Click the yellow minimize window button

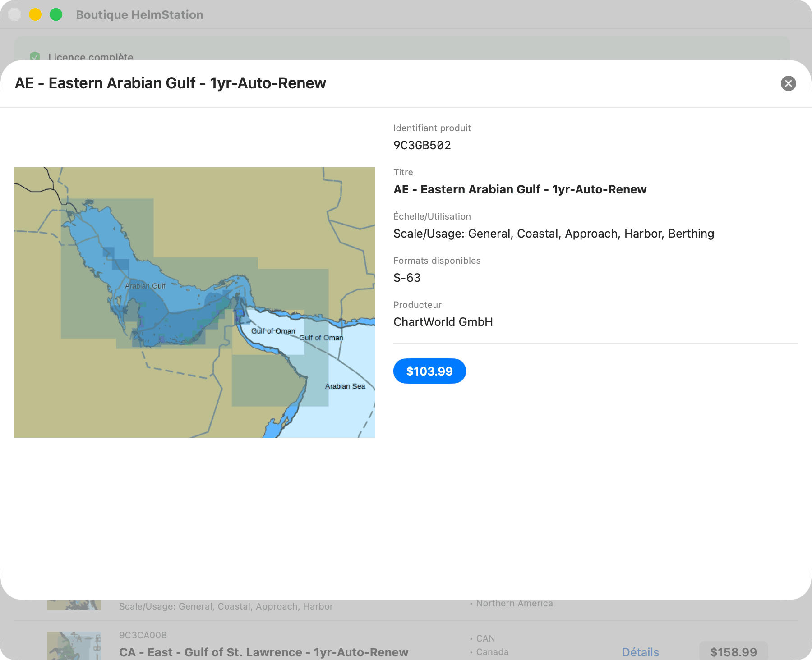(x=35, y=14)
